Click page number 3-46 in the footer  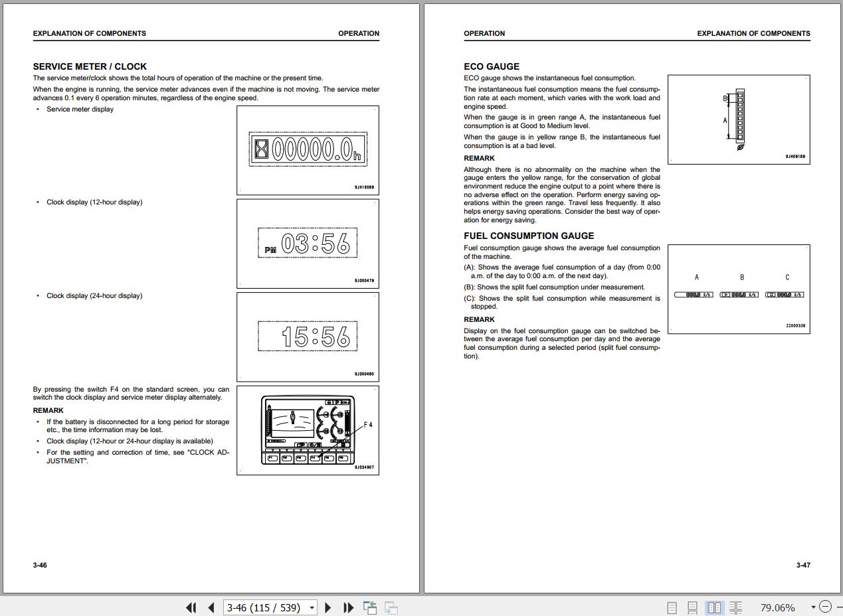tap(40, 565)
